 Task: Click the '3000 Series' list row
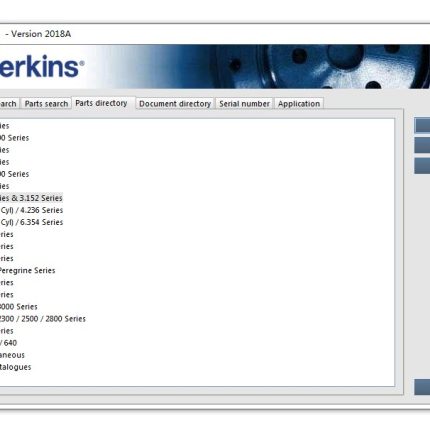point(19,307)
